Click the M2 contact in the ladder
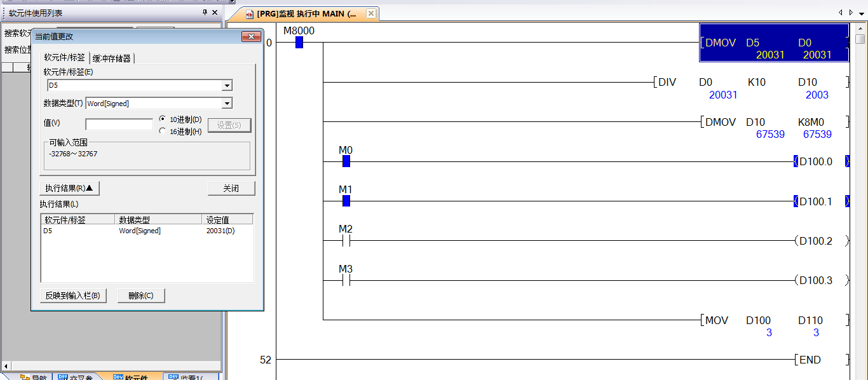 pyautogui.click(x=346, y=241)
